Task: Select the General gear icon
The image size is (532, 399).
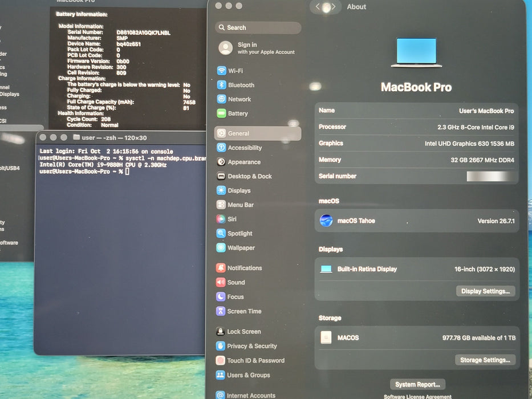Action: point(221,133)
